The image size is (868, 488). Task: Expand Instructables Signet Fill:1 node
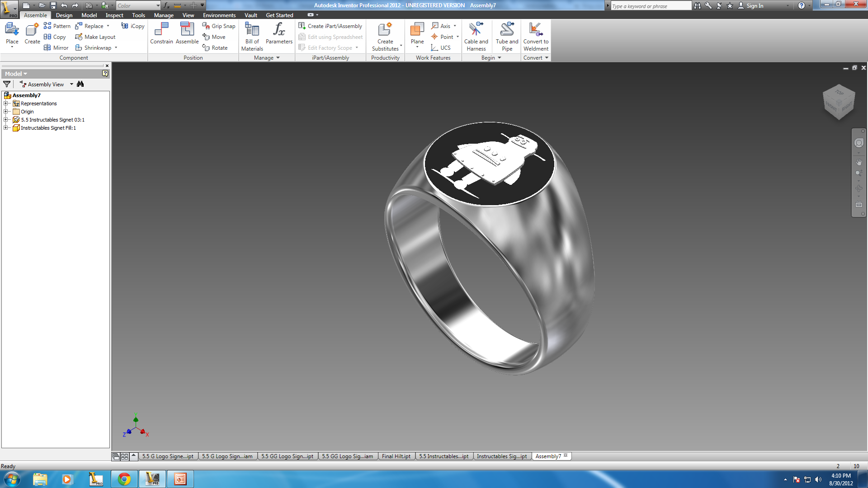[6, 128]
